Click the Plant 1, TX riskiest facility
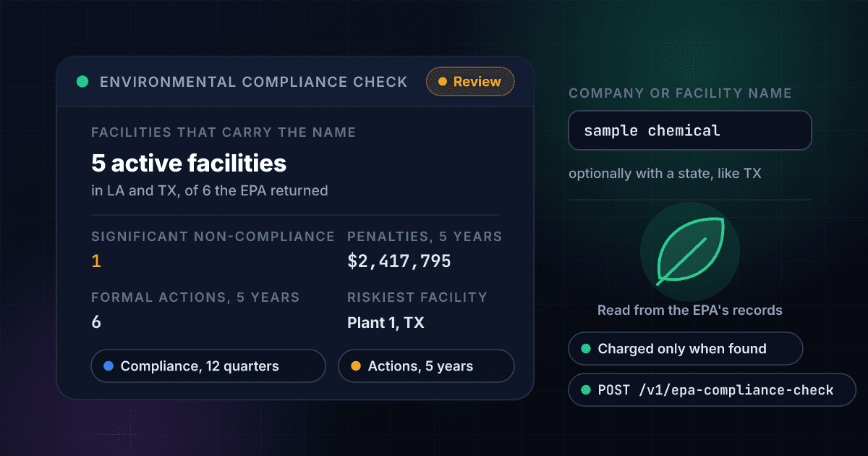The height and width of the screenshot is (456, 868). (x=386, y=323)
